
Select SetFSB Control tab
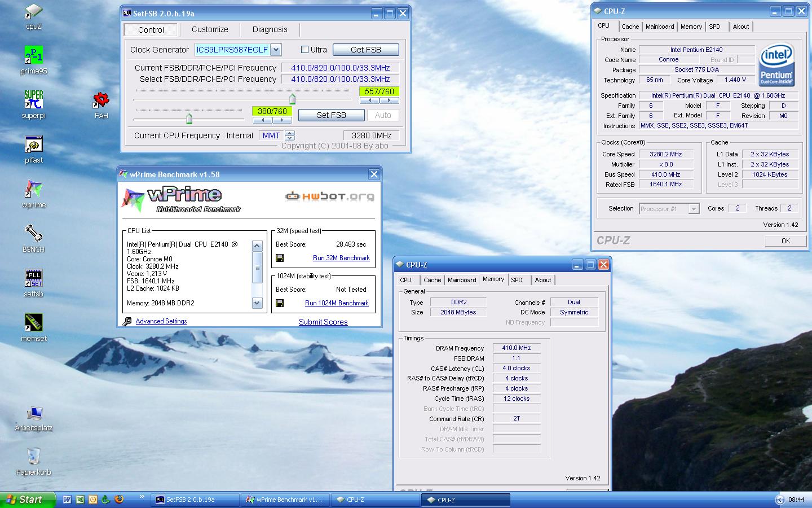click(x=151, y=30)
